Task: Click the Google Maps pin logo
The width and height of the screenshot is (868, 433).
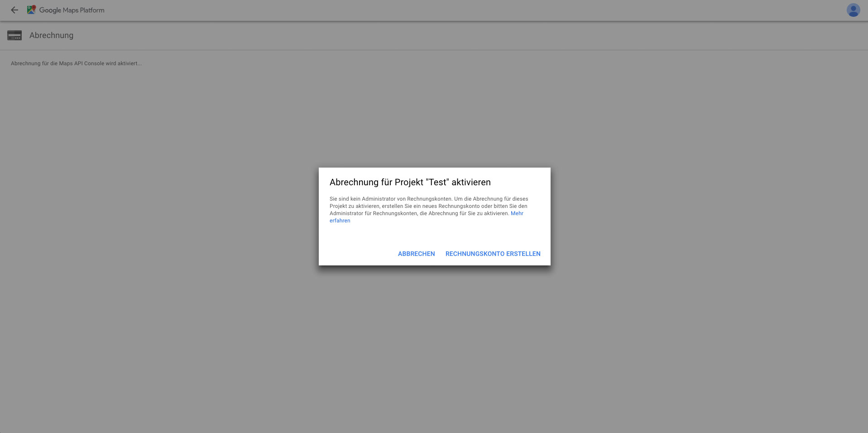Action: [31, 10]
